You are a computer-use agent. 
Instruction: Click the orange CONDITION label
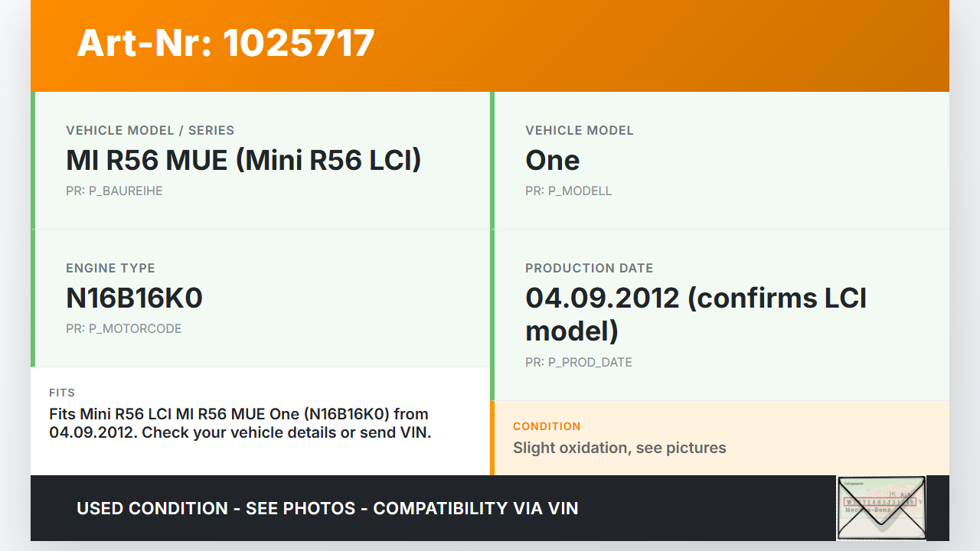click(x=547, y=426)
